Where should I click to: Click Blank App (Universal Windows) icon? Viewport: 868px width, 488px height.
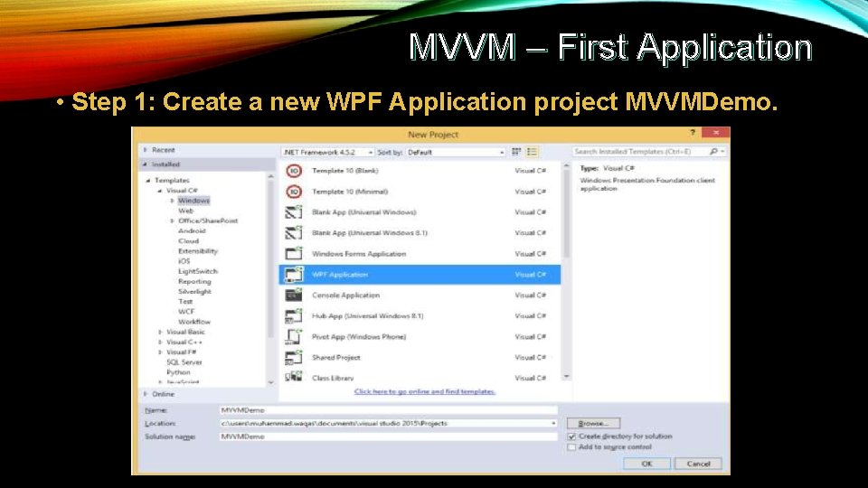tap(293, 211)
